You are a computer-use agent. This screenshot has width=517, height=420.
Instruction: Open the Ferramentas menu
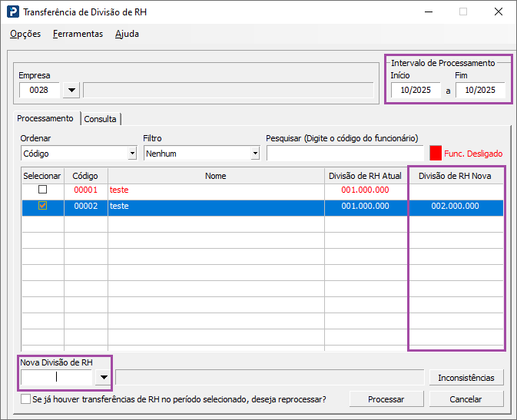tap(78, 34)
